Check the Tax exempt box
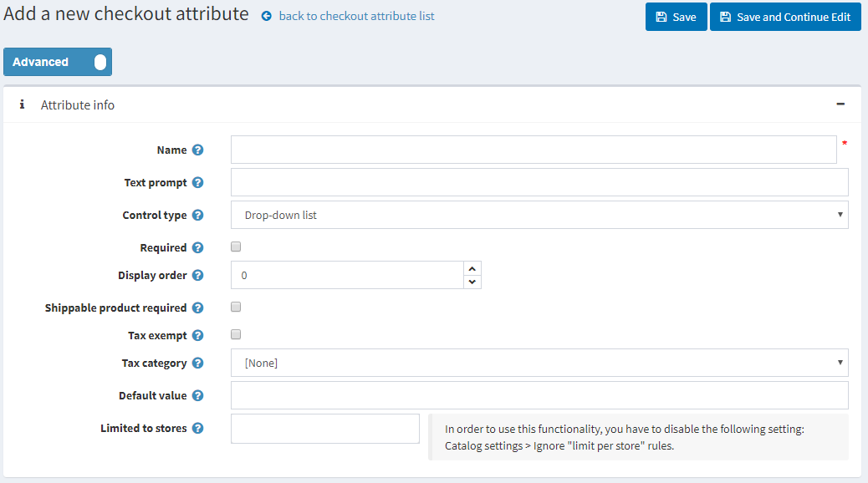This screenshot has height=483, width=868. [235, 334]
